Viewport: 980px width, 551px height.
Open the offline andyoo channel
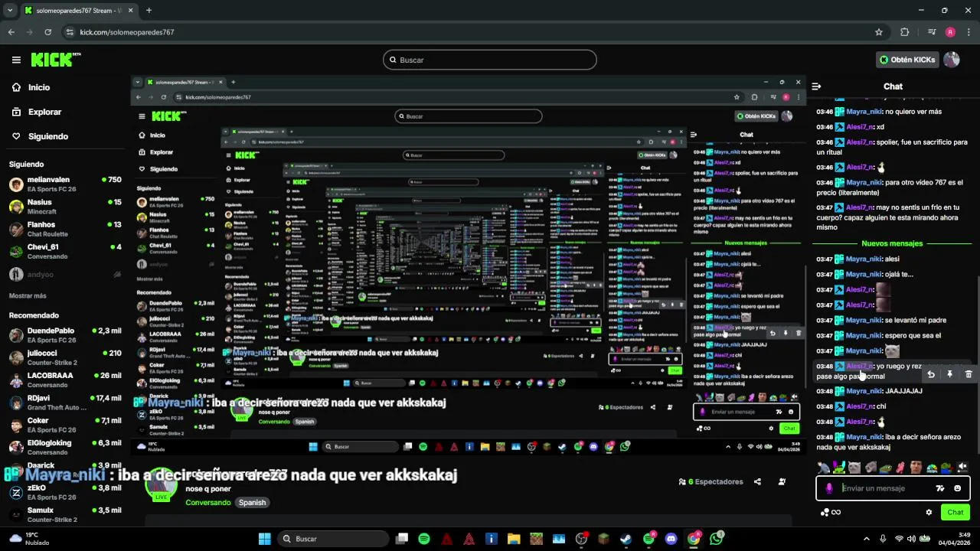65,274
